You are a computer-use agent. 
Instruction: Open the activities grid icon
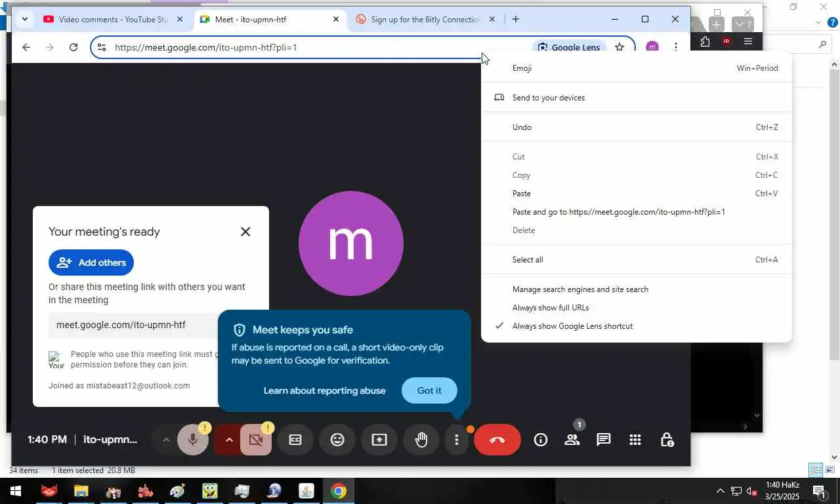point(635,440)
